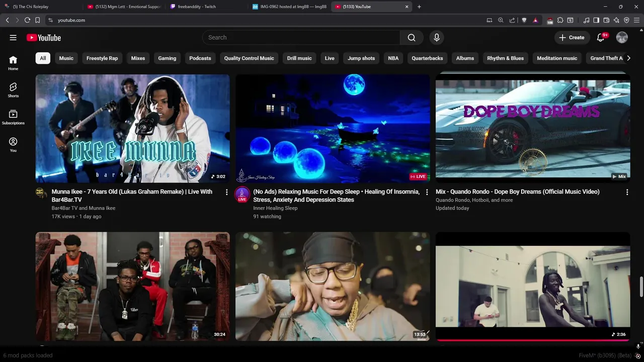
Task: Click in the YouTube search field
Action: pyautogui.click(x=302, y=38)
